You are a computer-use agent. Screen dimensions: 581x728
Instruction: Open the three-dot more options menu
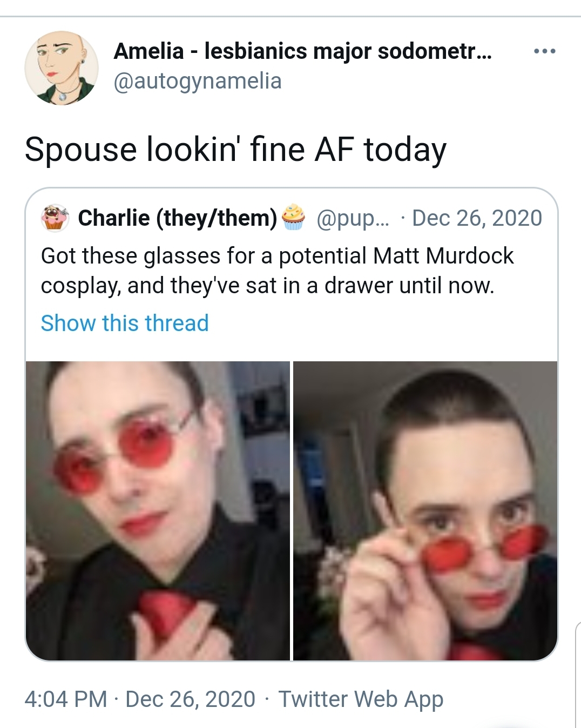(x=544, y=51)
